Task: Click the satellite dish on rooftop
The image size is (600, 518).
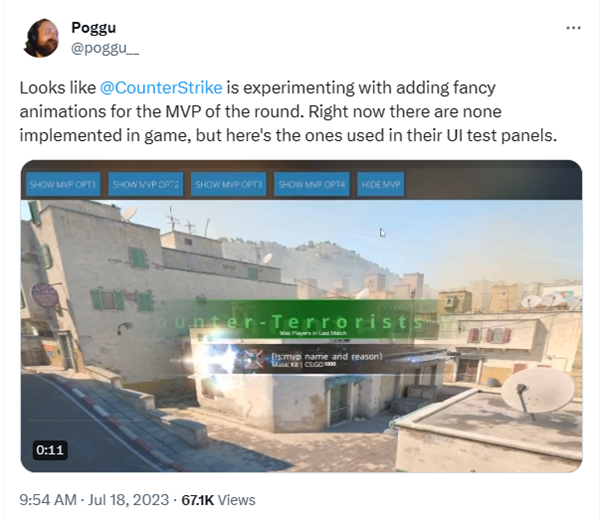Action: point(538,391)
